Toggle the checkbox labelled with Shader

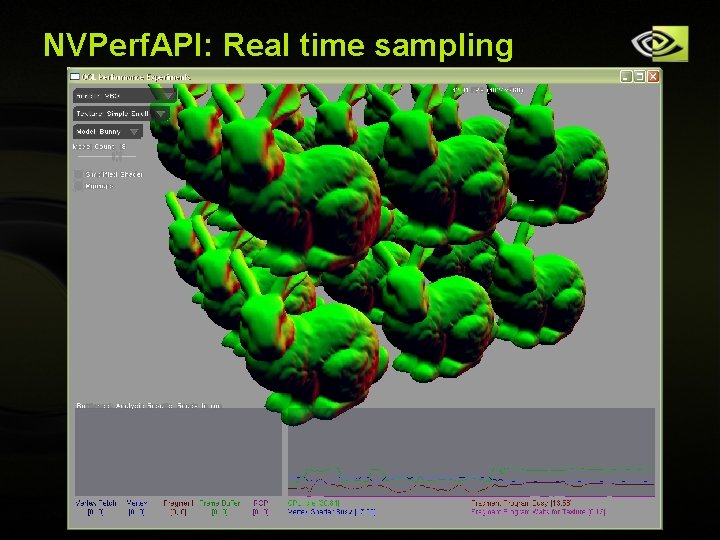pos(79,174)
